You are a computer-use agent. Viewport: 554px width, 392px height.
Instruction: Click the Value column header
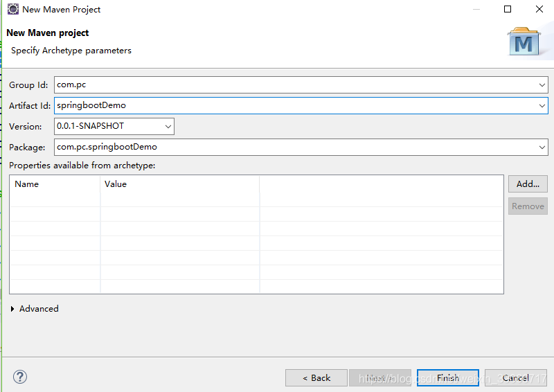pyautogui.click(x=180, y=184)
